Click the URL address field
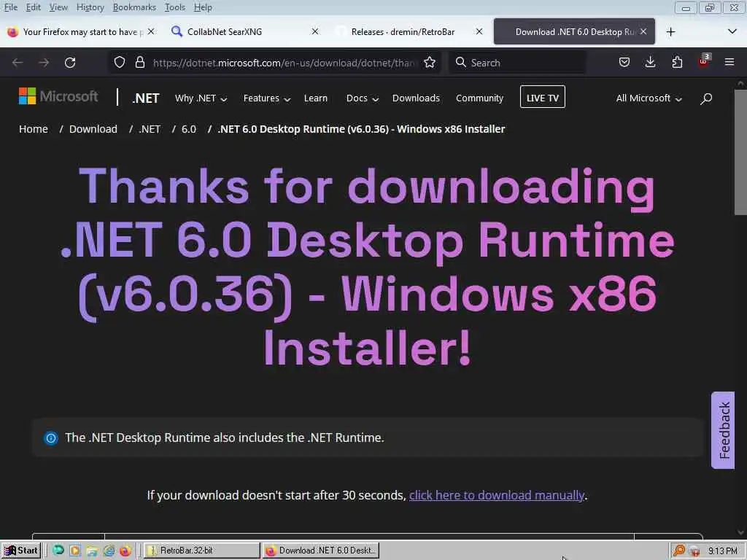This screenshot has width=747, height=560. [284, 63]
